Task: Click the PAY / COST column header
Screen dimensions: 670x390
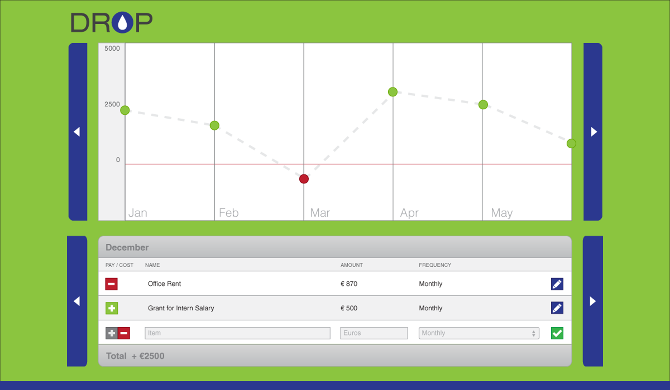Action: [x=119, y=265]
